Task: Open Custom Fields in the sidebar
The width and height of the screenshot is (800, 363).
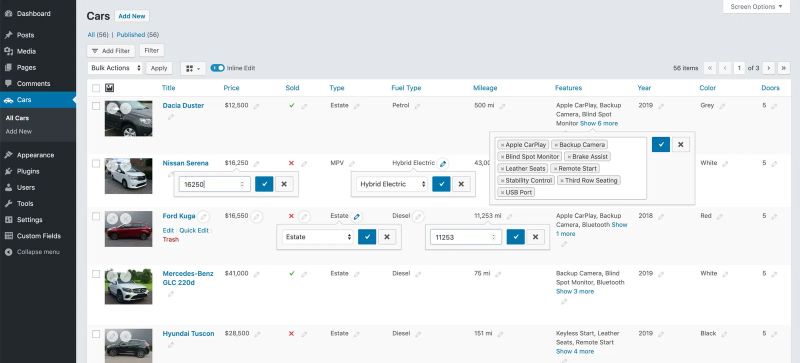Action: [x=38, y=236]
